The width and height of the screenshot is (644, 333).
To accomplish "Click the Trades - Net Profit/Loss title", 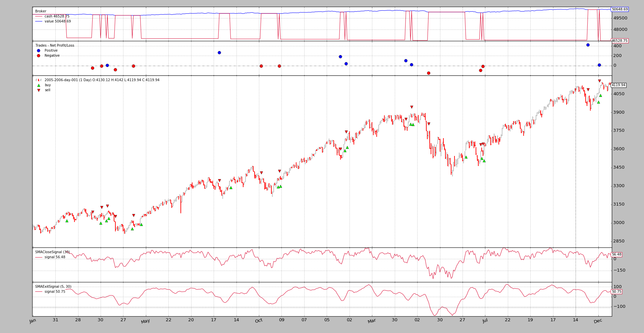I will [55, 46].
